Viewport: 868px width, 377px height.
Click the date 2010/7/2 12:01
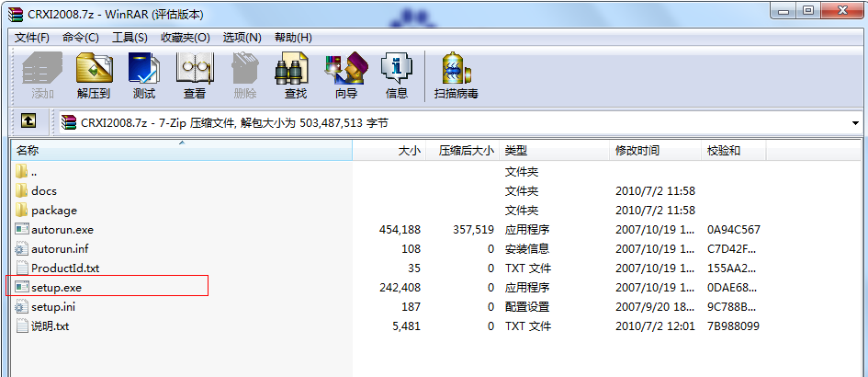click(x=656, y=326)
